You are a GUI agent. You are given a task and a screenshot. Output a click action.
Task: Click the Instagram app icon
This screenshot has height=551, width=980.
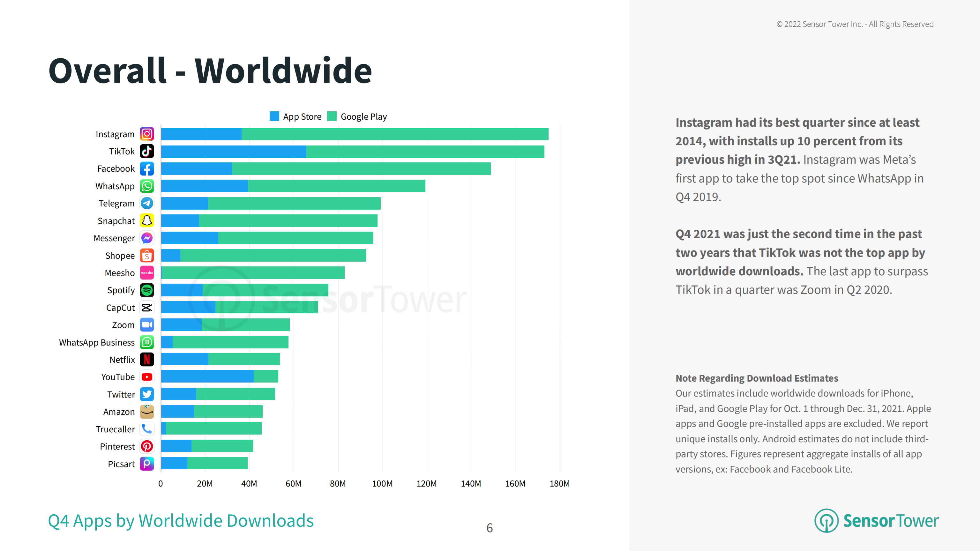point(147,134)
